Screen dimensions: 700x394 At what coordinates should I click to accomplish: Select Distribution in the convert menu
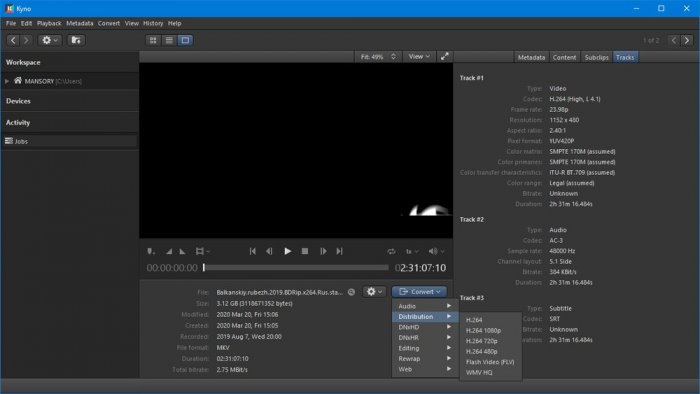pos(425,317)
